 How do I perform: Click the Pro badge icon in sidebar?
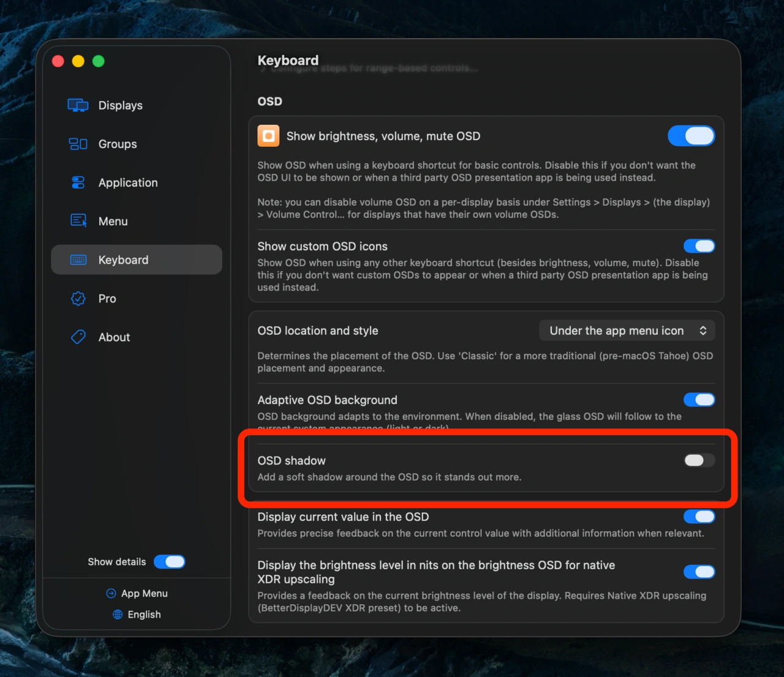tap(78, 299)
